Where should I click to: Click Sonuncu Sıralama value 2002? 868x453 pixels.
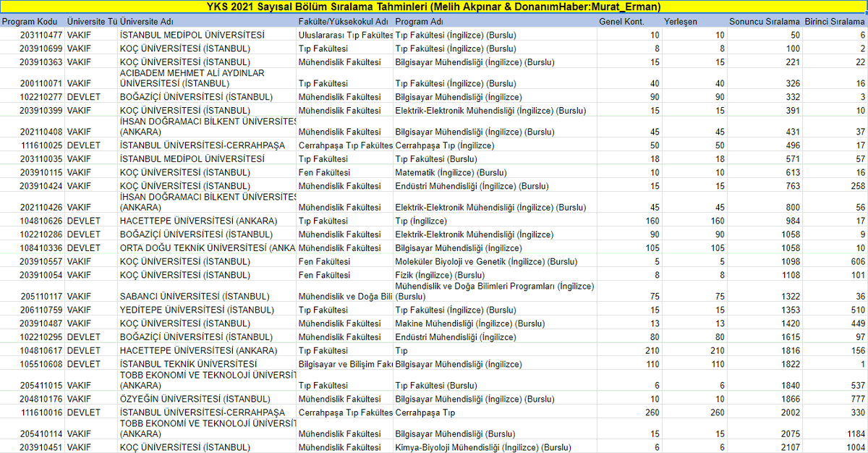[x=765, y=412]
